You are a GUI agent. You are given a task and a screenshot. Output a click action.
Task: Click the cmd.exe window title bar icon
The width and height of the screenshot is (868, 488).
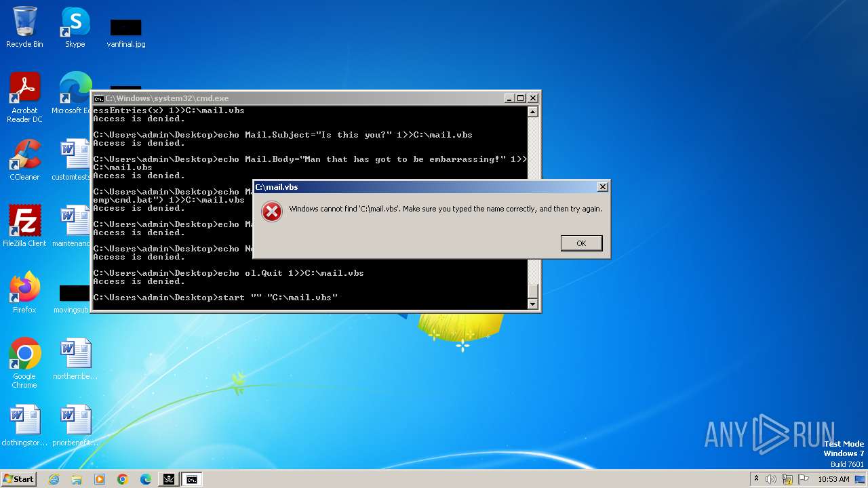tap(98, 98)
